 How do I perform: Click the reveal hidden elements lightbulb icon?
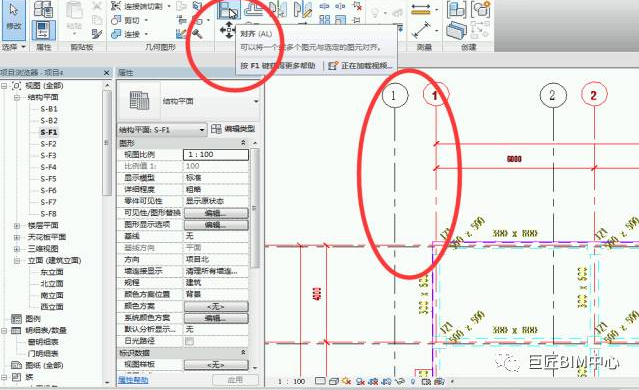[x=413, y=381]
